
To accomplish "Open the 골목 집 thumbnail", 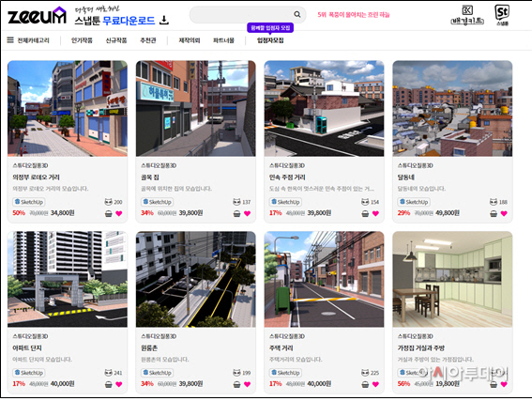I will click(196, 108).
